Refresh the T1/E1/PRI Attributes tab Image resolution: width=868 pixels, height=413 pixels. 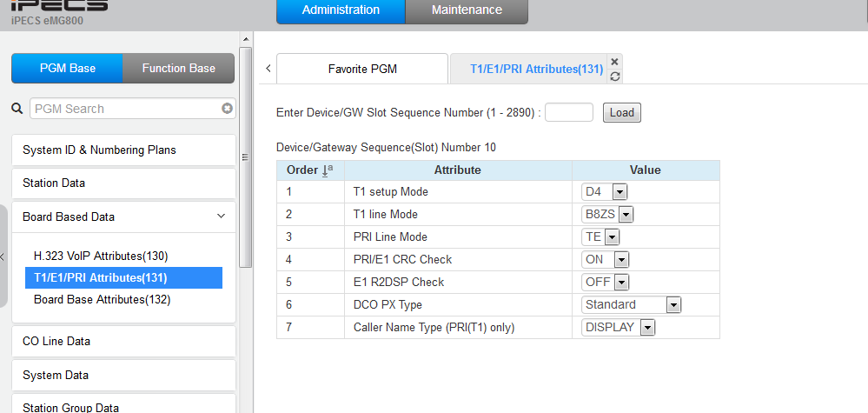click(615, 77)
